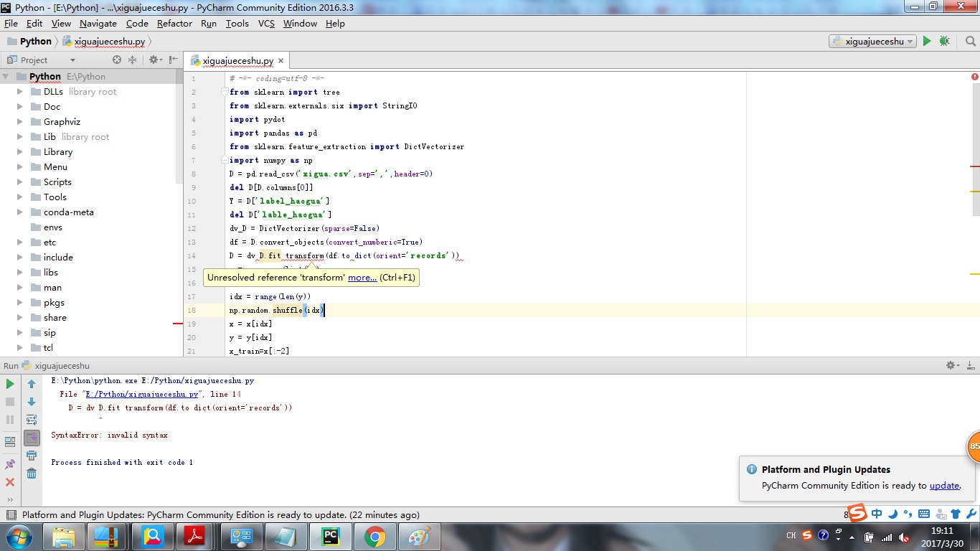980x551 pixels.
Task: Hide the Run tool window
Action: (970, 365)
